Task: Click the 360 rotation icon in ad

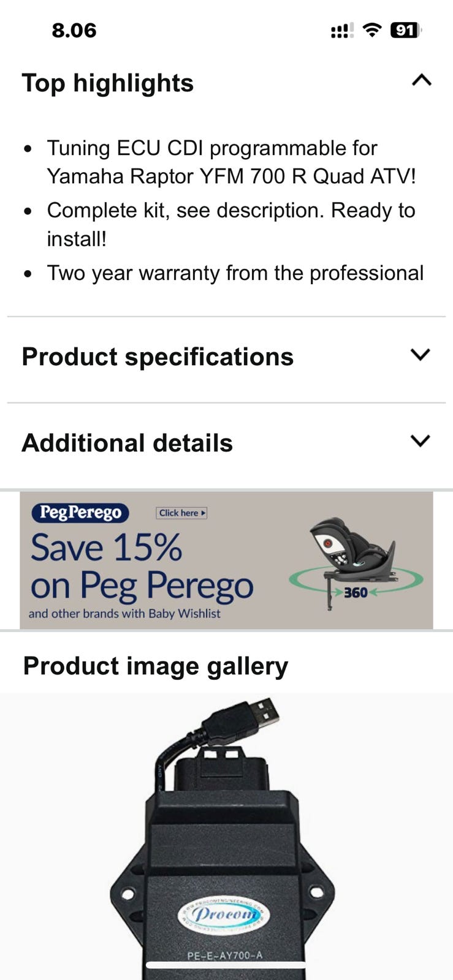Action: [x=356, y=592]
